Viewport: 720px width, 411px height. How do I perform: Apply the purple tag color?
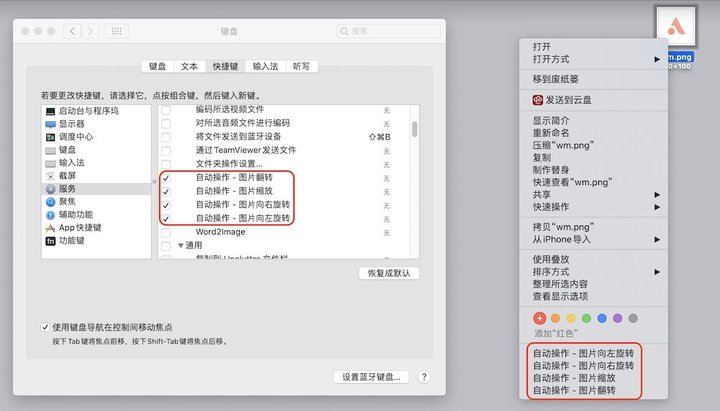click(x=618, y=318)
